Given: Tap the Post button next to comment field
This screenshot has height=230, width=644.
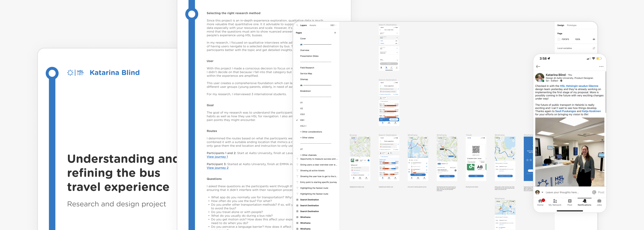Looking at the screenshot, I should click(x=601, y=192).
